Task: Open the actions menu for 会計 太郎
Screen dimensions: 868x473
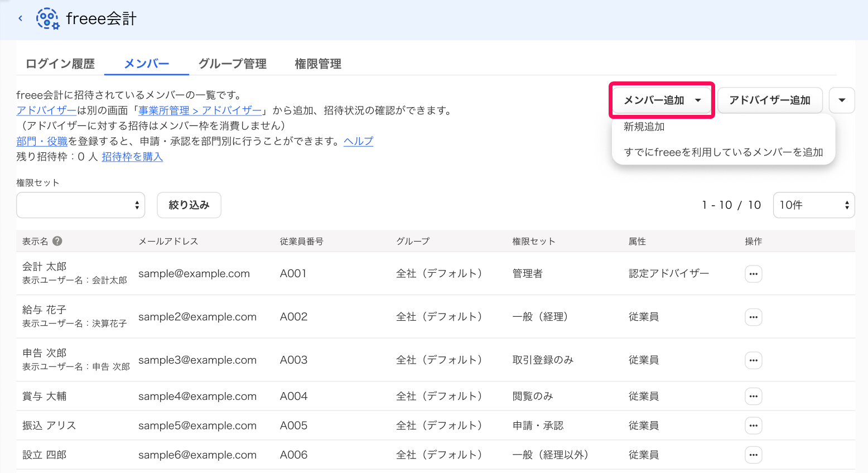Action: click(753, 274)
